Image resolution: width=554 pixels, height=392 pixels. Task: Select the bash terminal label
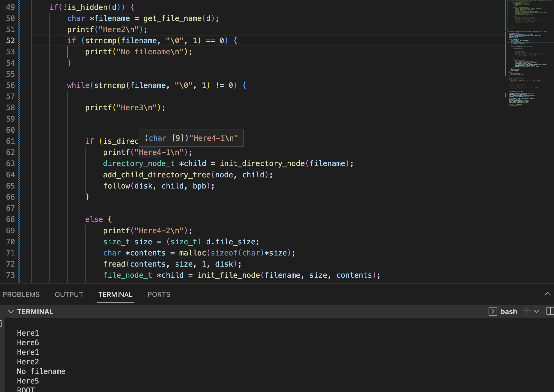[x=508, y=312]
